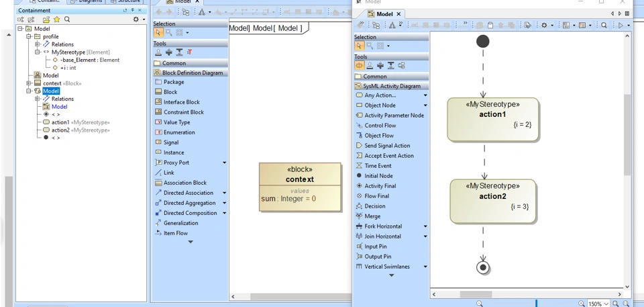Select action2 node in containment tree
644x307 pixels.
[76, 130]
